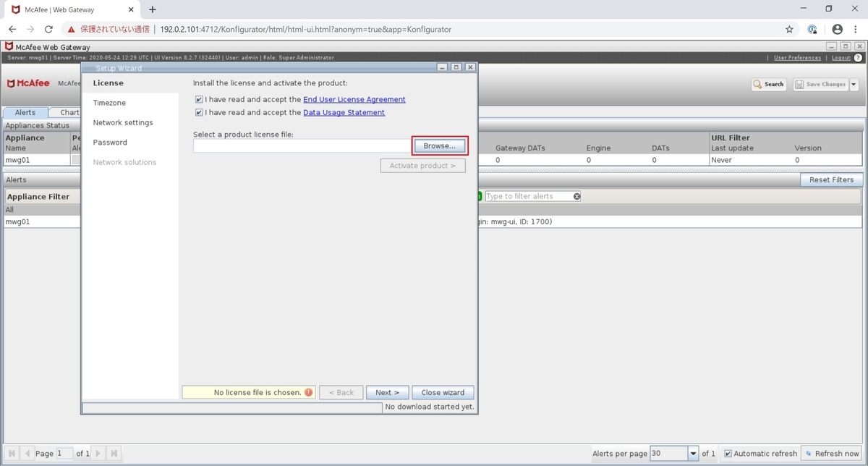Click the browser extension icon beside star
This screenshot has width=868, height=466.
(812, 30)
